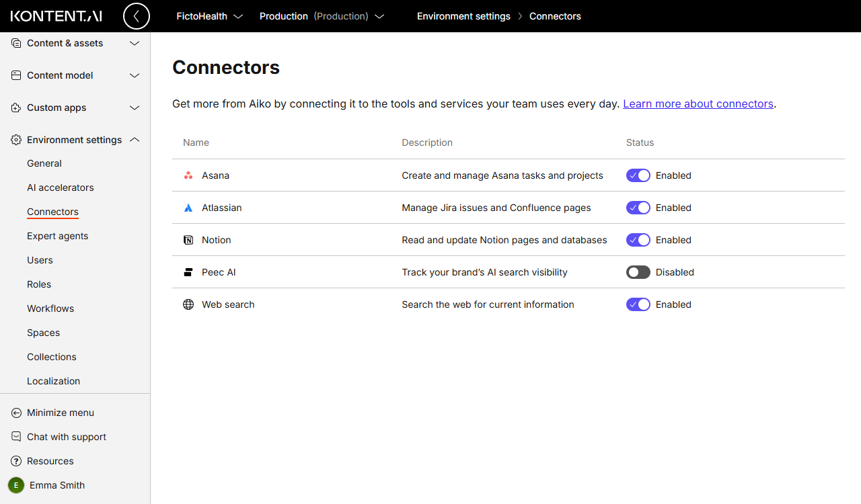Disable the Asana connector toggle

coord(638,175)
